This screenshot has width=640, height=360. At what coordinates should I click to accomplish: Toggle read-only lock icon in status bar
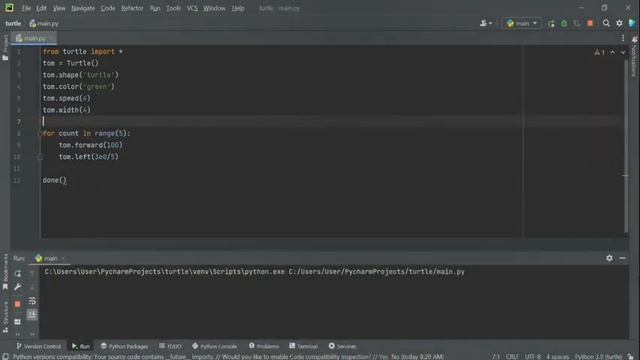pos(630,357)
